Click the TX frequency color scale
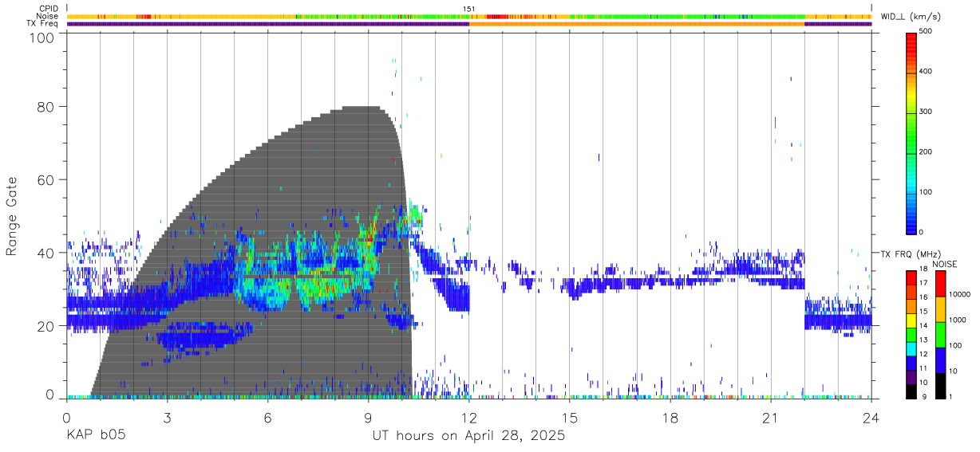This screenshot has width=980, height=452. tap(912, 334)
